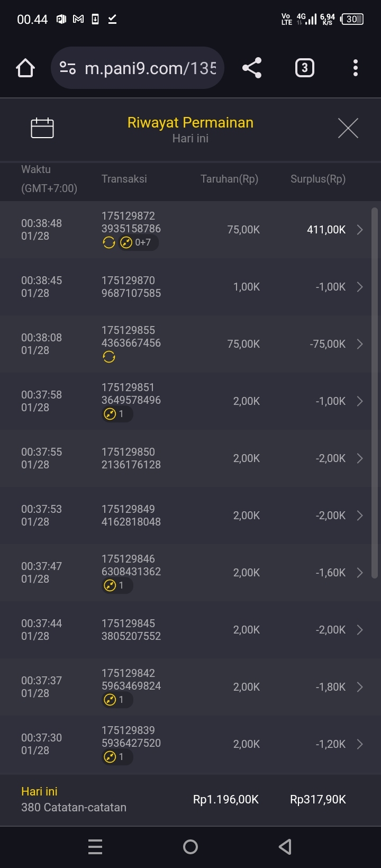Tap the site settings icon in address bar
This screenshot has width=381, height=868.
point(68,68)
